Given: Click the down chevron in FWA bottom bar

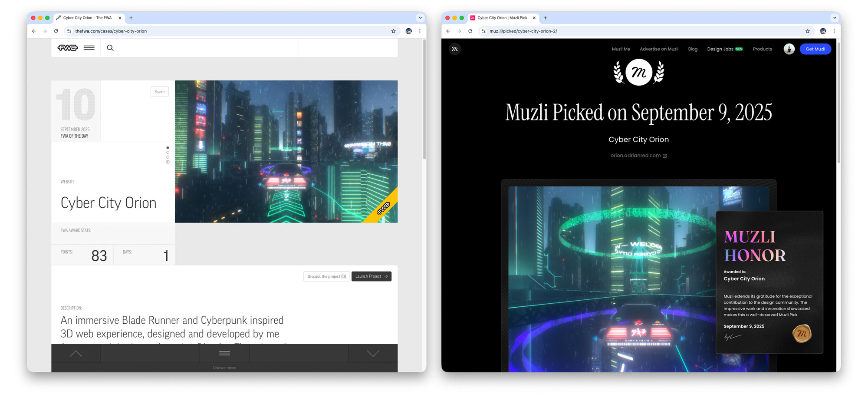Looking at the screenshot, I should click(373, 353).
